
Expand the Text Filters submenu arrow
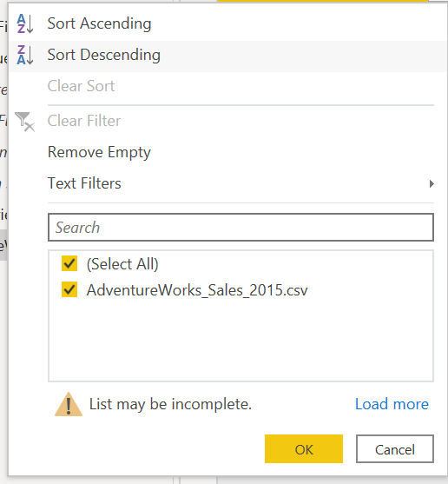pos(432,183)
